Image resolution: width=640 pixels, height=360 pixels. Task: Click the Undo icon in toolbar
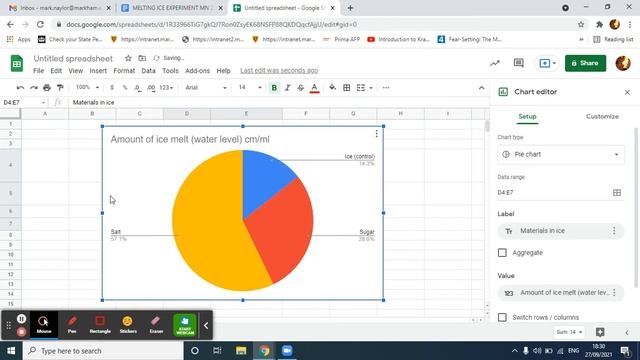point(20,88)
